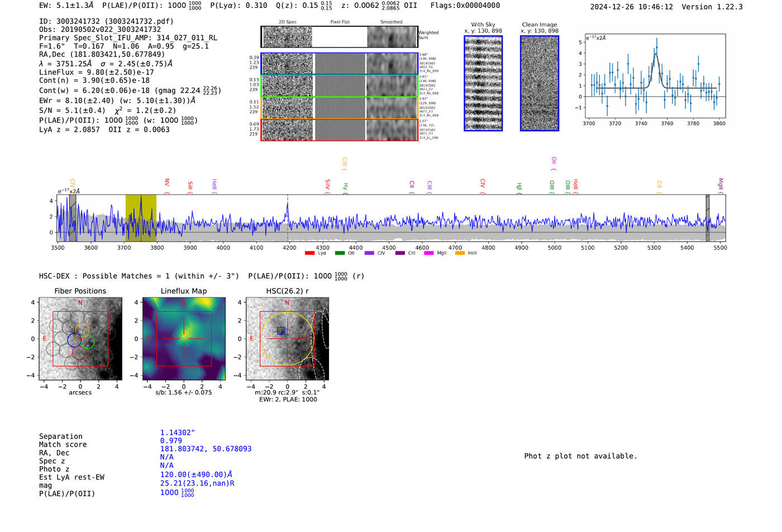This screenshot has height=532, width=782.
Task: Click the Separation value 1.14302"
Action: [x=178, y=433]
